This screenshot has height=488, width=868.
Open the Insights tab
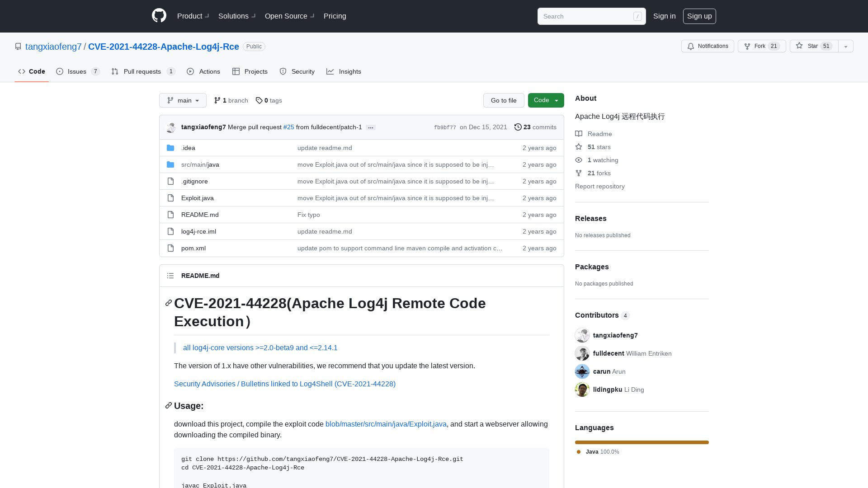(344, 71)
